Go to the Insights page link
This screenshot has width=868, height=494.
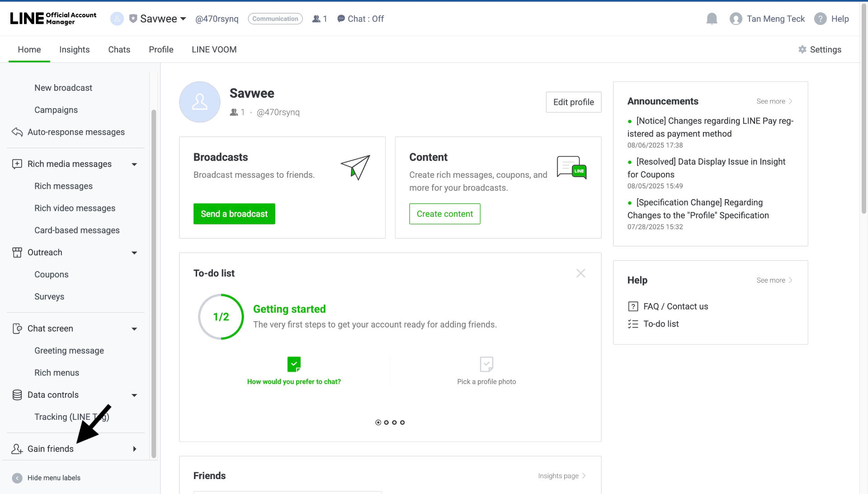(x=562, y=476)
